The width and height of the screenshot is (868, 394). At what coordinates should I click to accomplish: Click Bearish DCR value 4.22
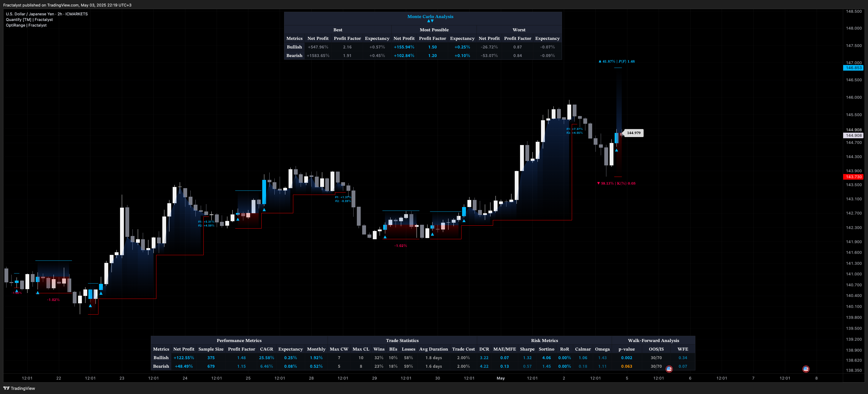(484, 367)
